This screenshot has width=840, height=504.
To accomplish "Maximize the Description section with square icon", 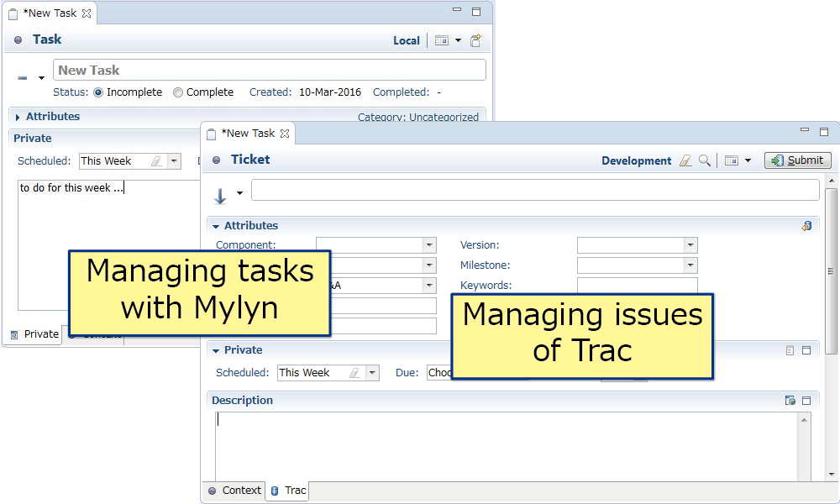I will tap(806, 401).
